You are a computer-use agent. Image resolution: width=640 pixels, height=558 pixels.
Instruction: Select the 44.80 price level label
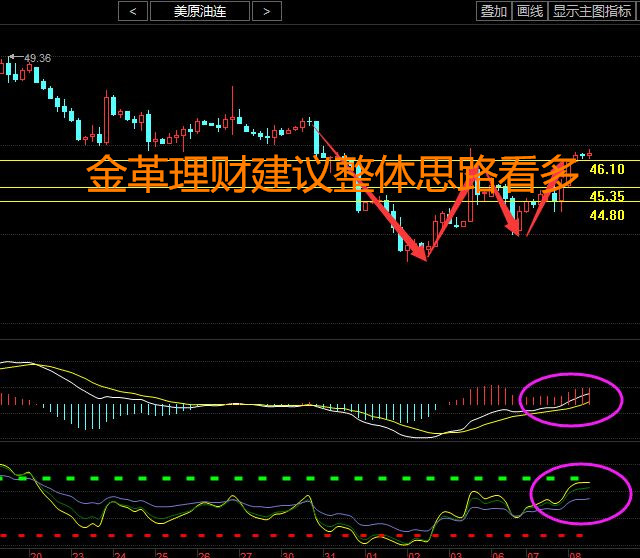[606, 215]
